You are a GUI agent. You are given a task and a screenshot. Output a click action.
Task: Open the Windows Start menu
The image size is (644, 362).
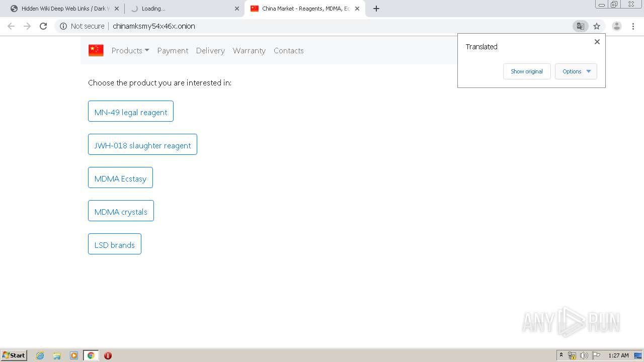point(14,355)
